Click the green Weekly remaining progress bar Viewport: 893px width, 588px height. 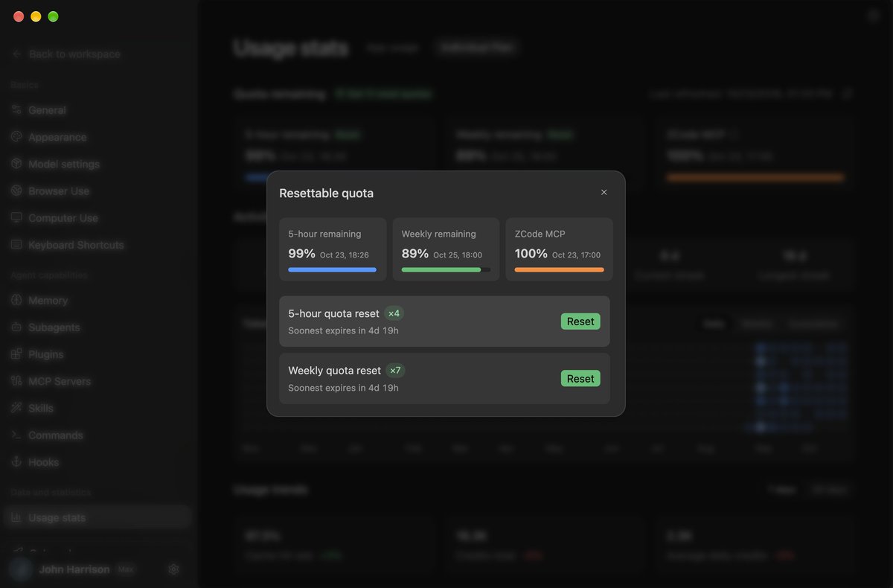446,269
